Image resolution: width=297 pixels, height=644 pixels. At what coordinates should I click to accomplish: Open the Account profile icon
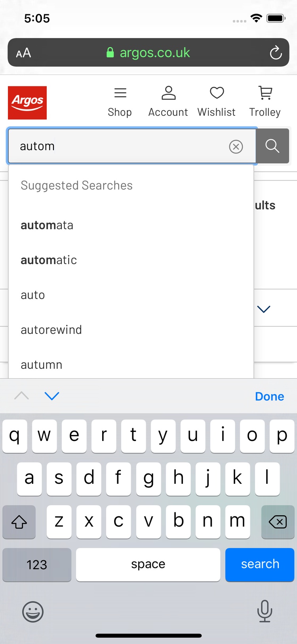(x=168, y=102)
